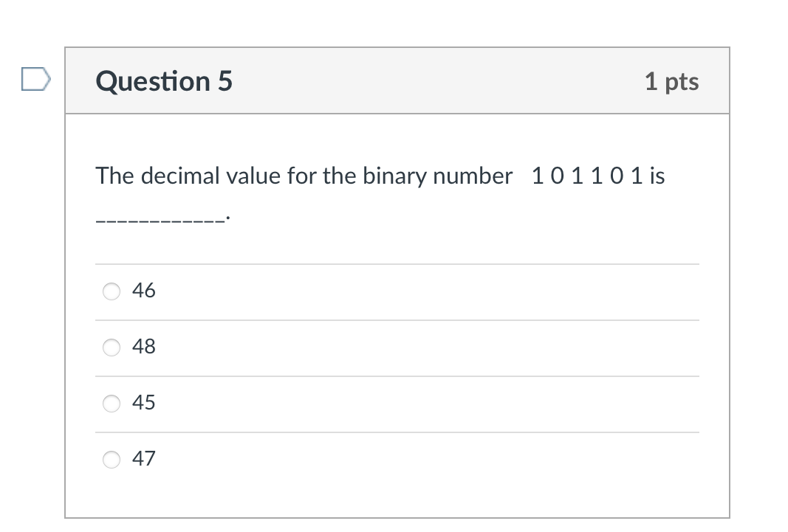Viewport: 788px width, 532px height.
Task: Click the answer label text 47
Action: pos(144,459)
